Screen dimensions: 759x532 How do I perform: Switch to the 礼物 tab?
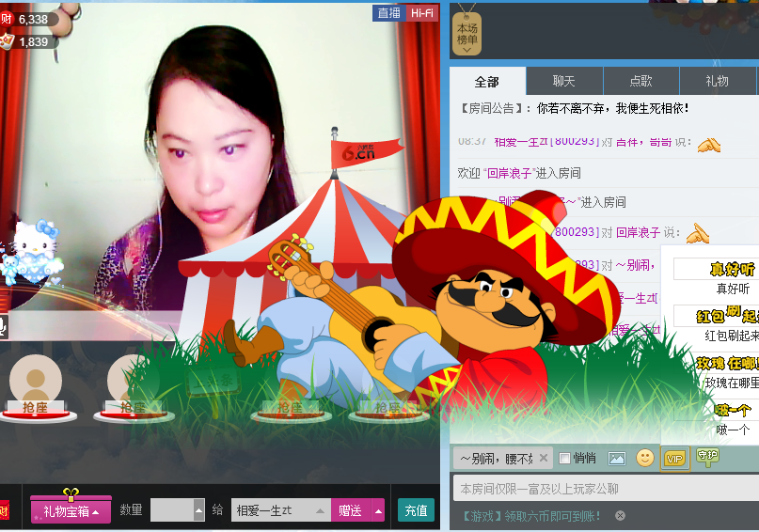pyautogui.click(x=718, y=81)
